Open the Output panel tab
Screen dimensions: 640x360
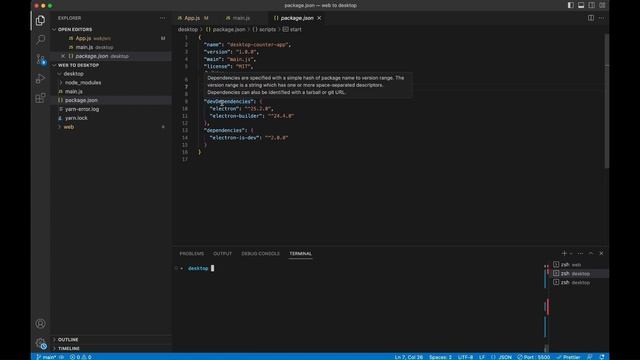pos(222,253)
